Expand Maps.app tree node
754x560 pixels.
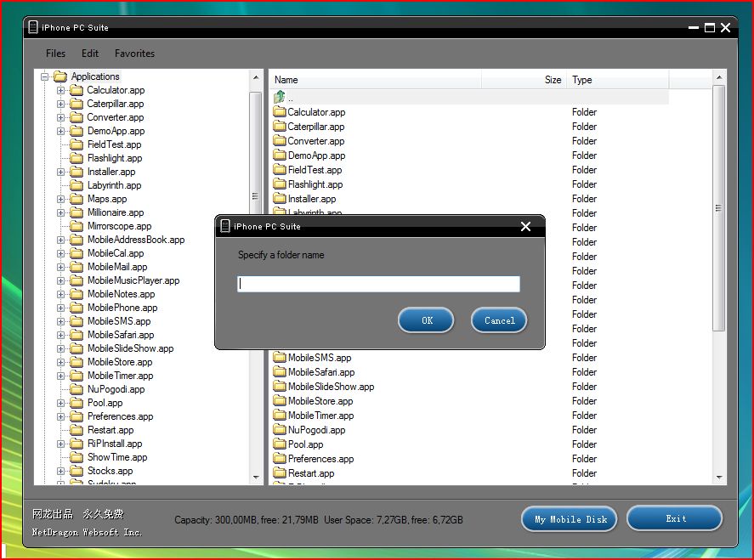(x=60, y=199)
